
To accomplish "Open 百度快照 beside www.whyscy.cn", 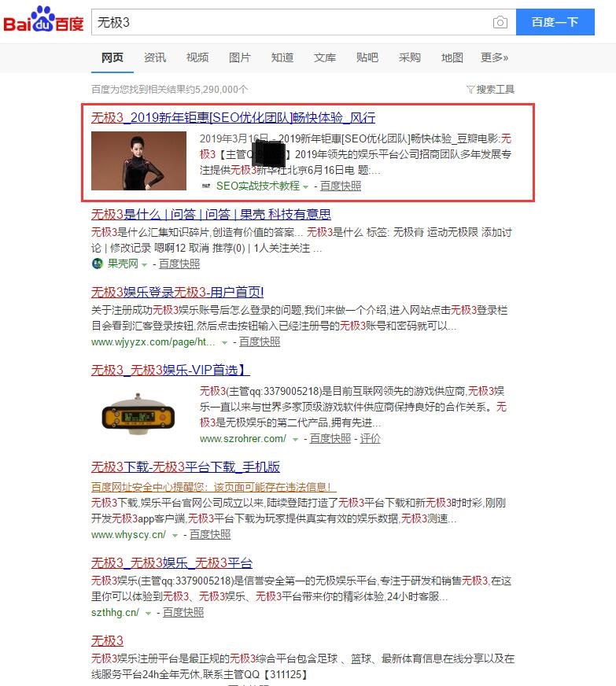I will click(210, 534).
